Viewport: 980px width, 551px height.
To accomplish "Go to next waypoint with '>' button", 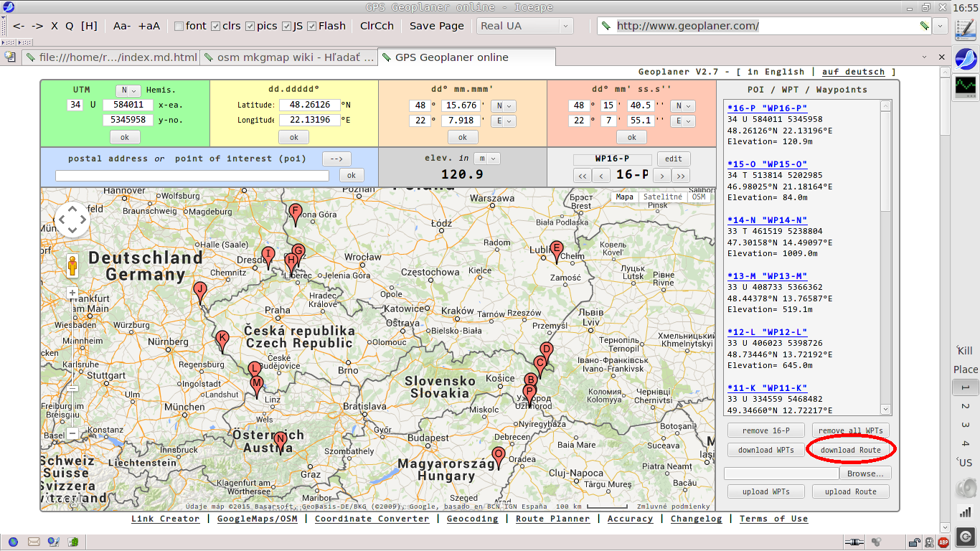I will tap(661, 175).
